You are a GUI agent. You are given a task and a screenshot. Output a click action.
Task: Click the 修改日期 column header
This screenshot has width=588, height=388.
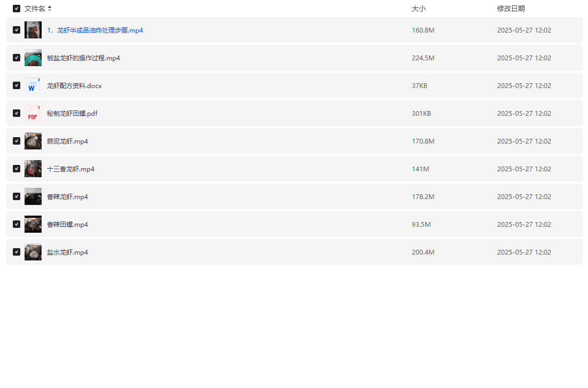511,9
